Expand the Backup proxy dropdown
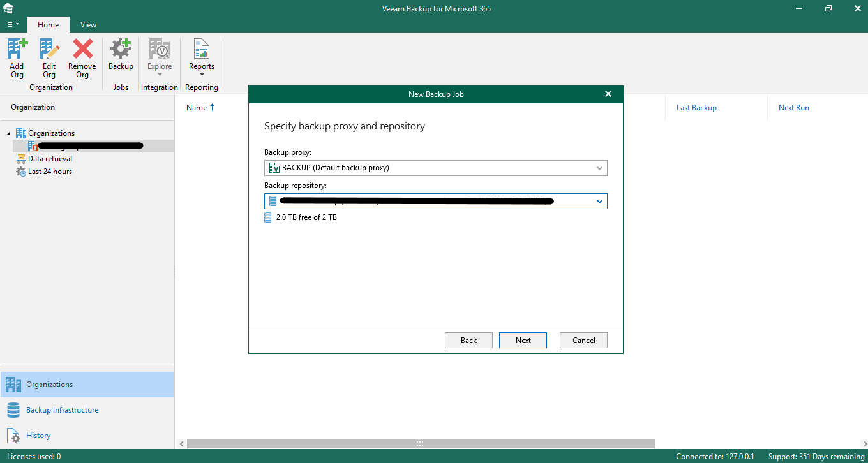 [599, 168]
